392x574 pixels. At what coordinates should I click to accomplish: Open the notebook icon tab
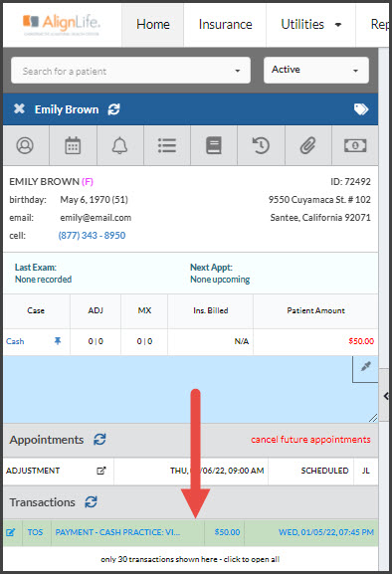tap(214, 145)
